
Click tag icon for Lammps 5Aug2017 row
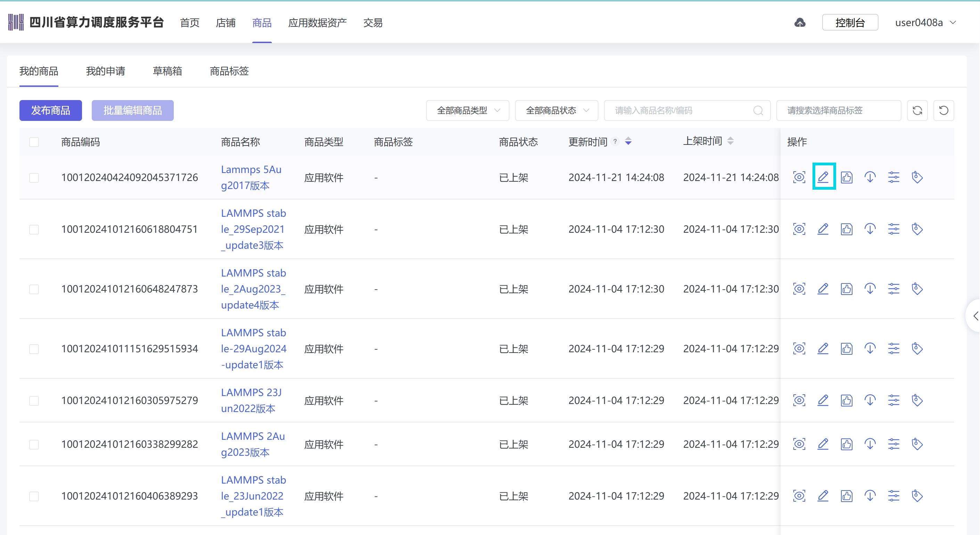(917, 177)
